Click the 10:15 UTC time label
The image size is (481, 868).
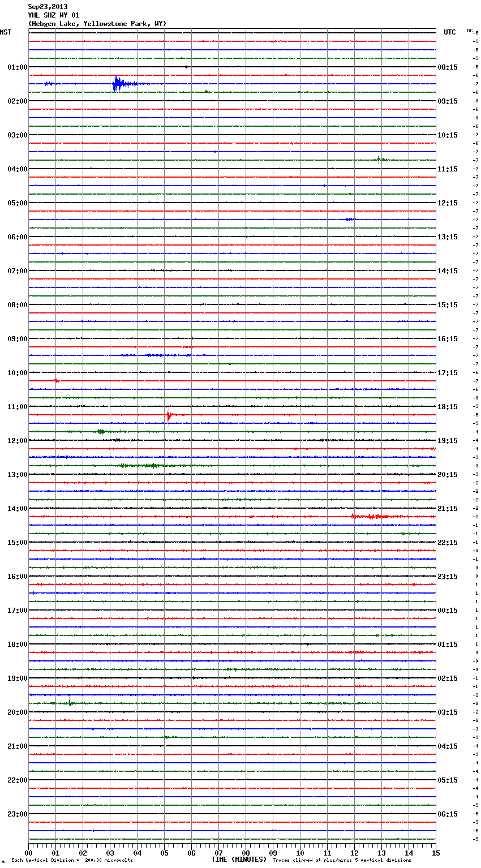point(448,135)
